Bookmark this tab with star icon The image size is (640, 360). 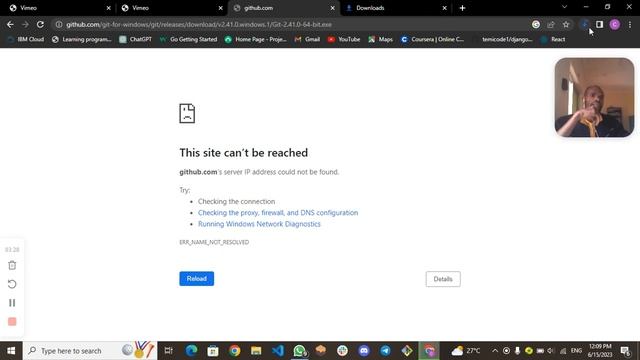tap(566, 24)
